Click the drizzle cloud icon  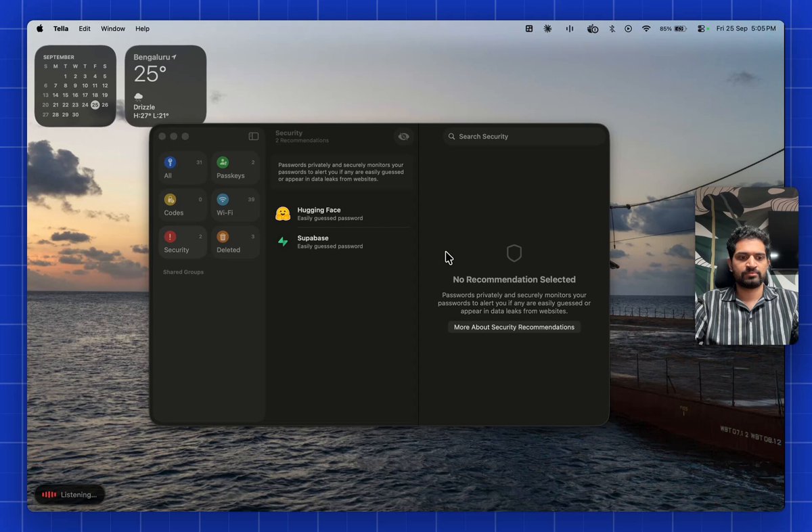(x=138, y=97)
